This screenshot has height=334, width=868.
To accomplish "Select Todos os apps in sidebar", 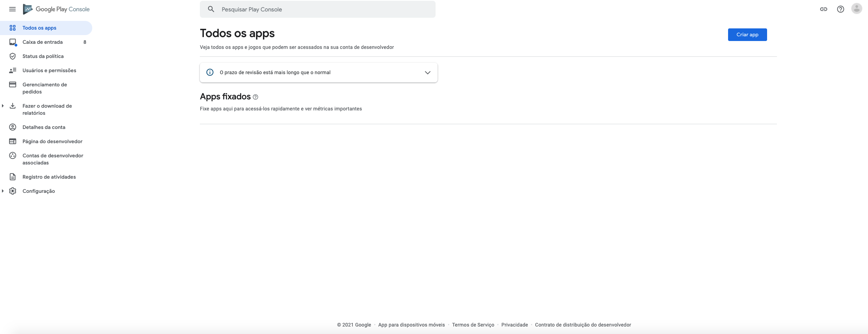I will click(x=39, y=28).
